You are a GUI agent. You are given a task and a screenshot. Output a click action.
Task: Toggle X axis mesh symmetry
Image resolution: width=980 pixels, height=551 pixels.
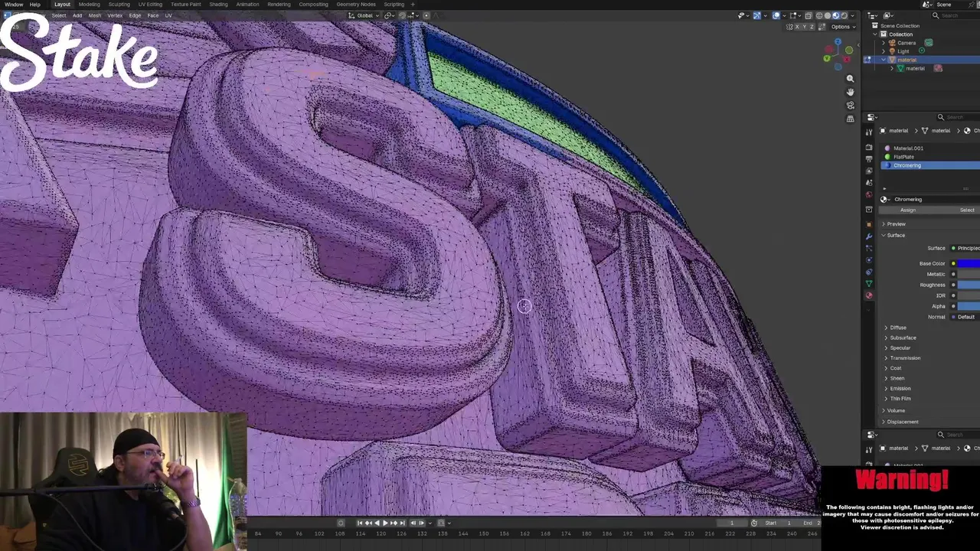tap(797, 27)
